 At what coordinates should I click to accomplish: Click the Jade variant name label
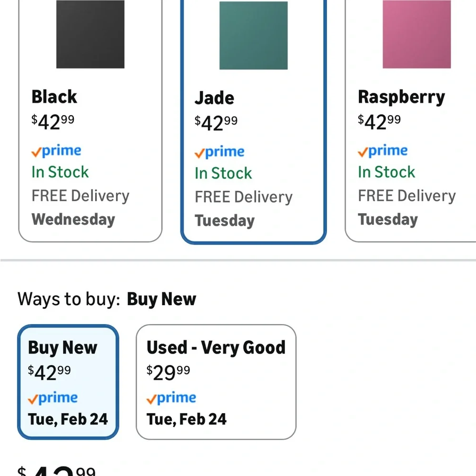coord(214,98)
